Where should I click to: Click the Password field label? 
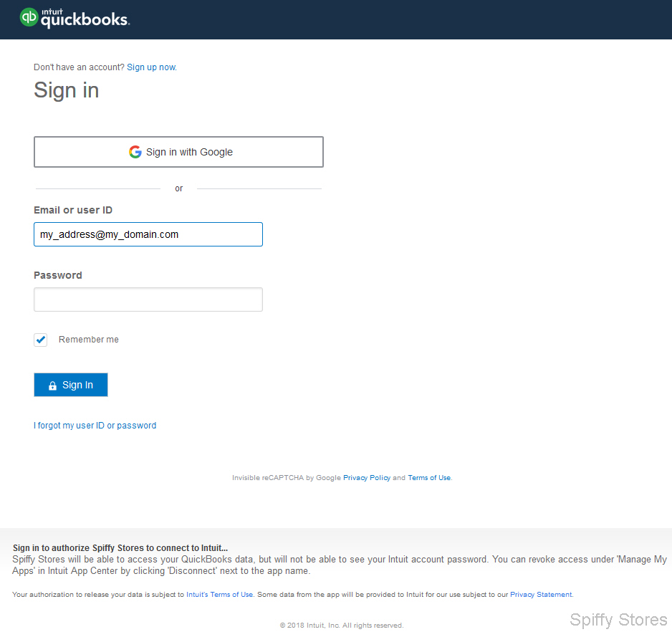coord(58,275)
